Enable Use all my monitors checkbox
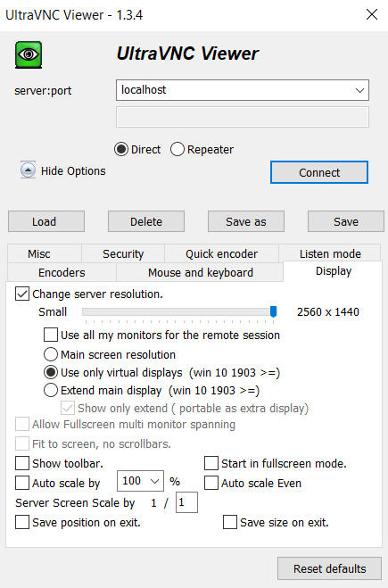The height and width of the screenshot is (588, 388). [51, 335]
